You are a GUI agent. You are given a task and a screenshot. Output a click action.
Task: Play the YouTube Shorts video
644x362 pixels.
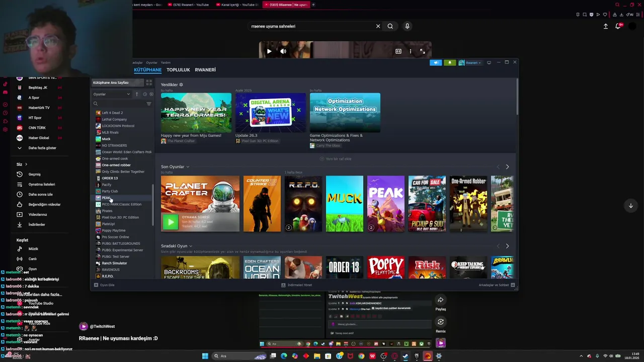coord(269,51)
